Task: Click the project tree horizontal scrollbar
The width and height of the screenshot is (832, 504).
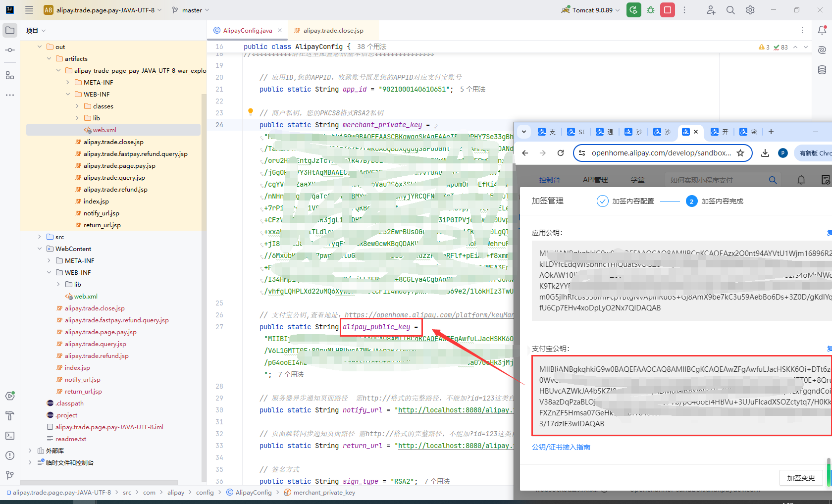Action: (x=99, y=482)
